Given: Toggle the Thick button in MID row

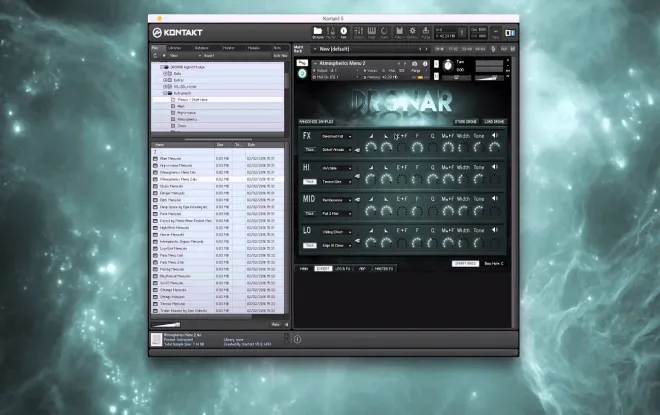Looking at the screenshot, I should (x=309, y=214).
